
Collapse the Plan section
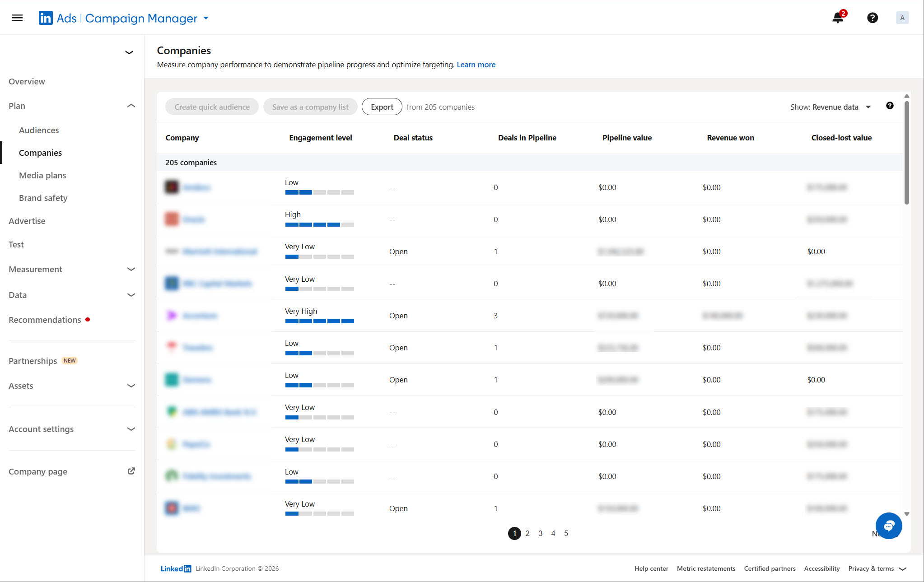pos(131,106)
